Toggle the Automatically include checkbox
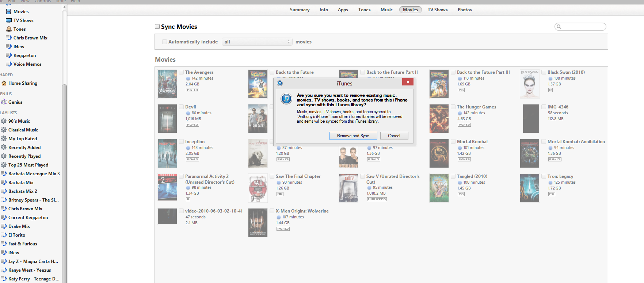 pos(164,42)
